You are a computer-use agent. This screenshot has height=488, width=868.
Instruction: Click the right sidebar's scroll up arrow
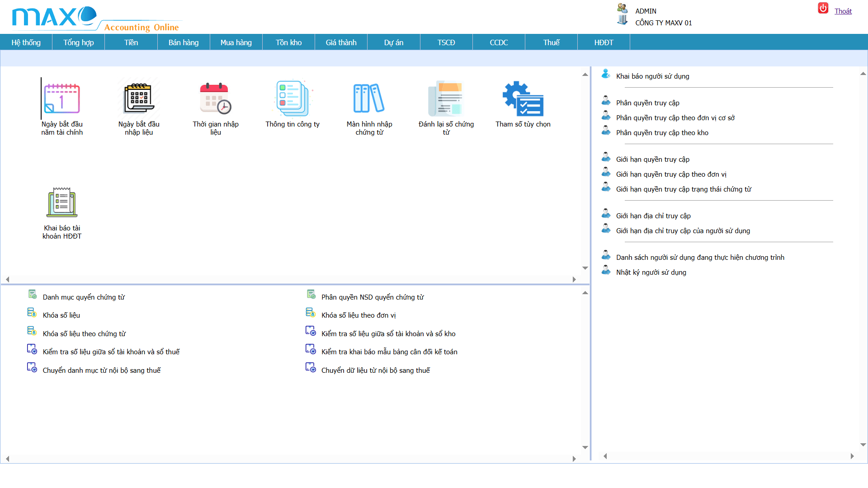click(863, 74)
